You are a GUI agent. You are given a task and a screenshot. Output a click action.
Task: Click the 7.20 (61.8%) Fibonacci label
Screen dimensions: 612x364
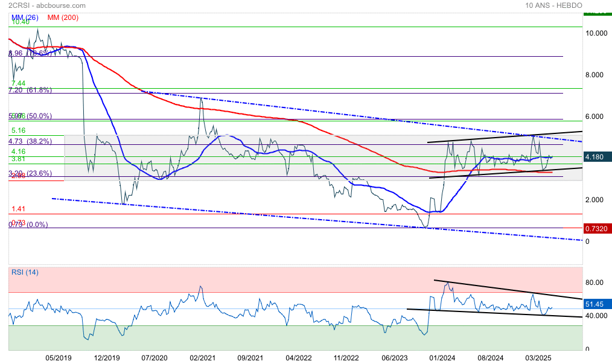pos(30,90)
